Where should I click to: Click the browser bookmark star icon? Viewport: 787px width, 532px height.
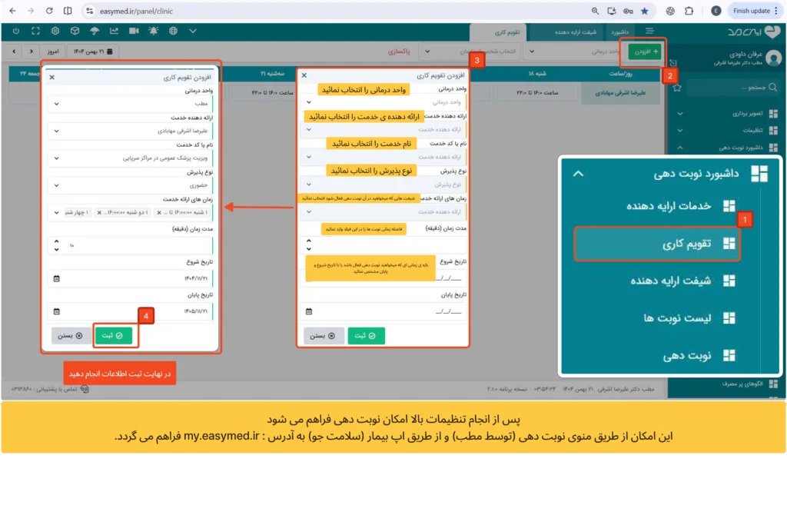point(645,11)
